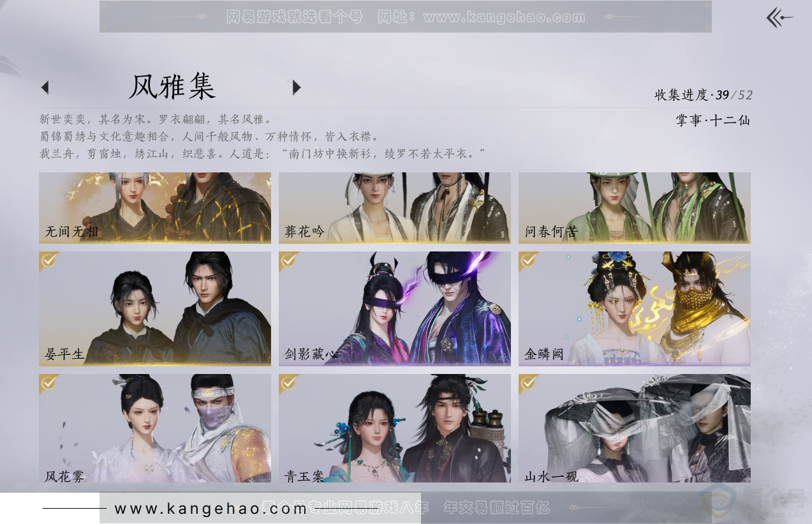Screen dimensions: 812x524
Task: Go to previous collection with left arrow
Action: (x=45, y=87)
